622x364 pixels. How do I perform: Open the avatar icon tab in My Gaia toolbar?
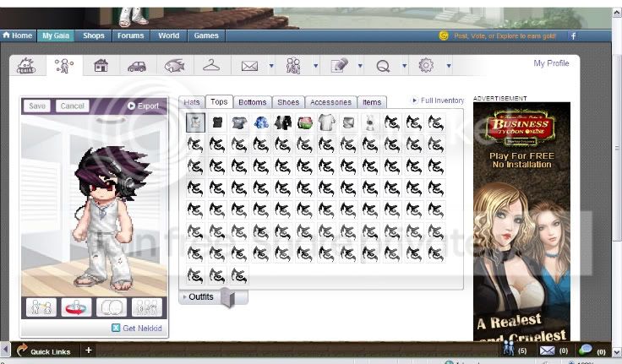click(64, 65)
